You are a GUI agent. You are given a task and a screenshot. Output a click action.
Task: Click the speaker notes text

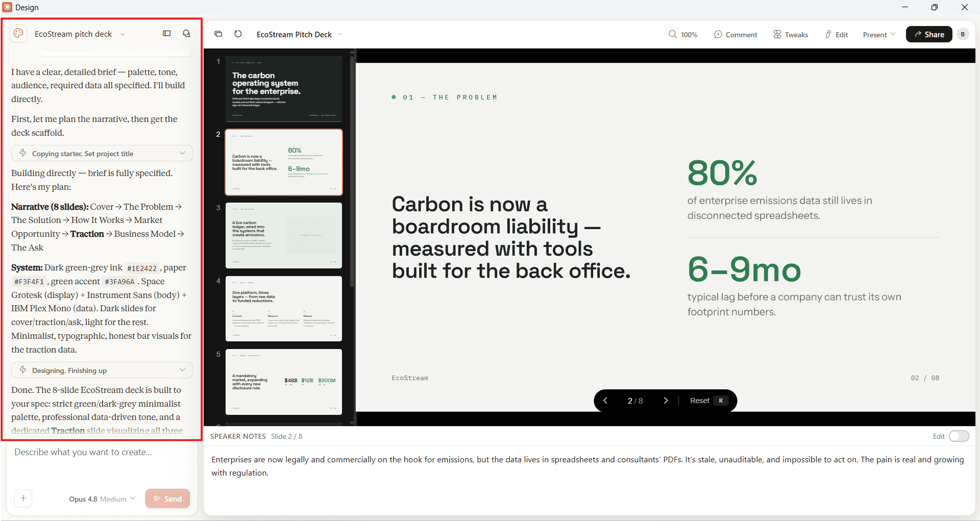coord(587,466)
